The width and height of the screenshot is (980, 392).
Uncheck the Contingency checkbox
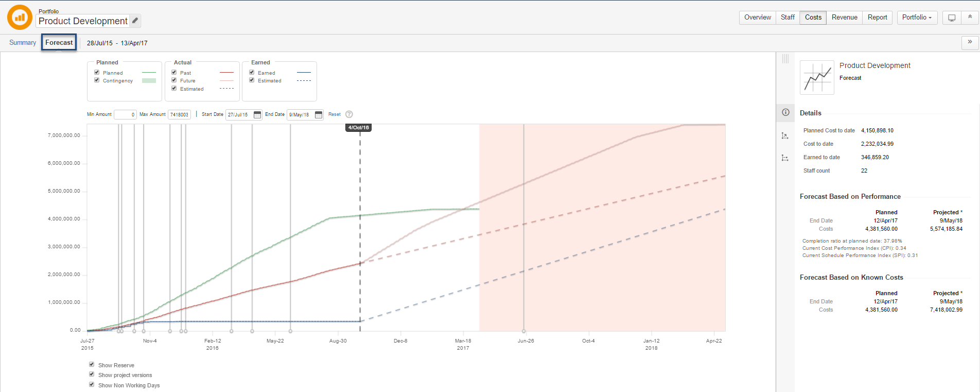point(97,80)
